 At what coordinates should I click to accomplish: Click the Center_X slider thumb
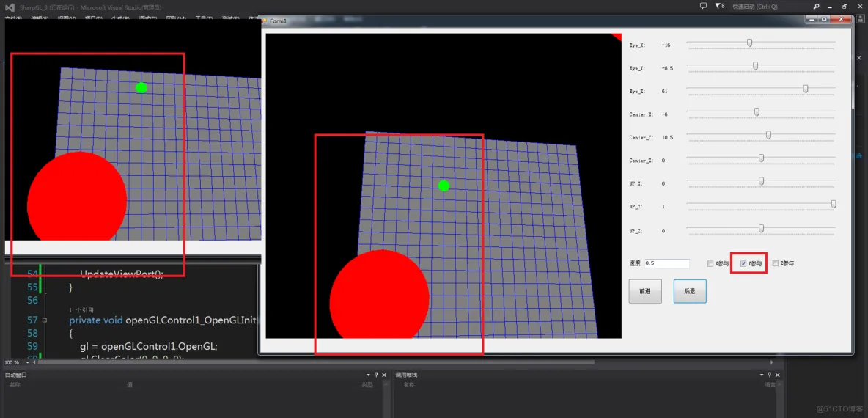pos(757,112)
